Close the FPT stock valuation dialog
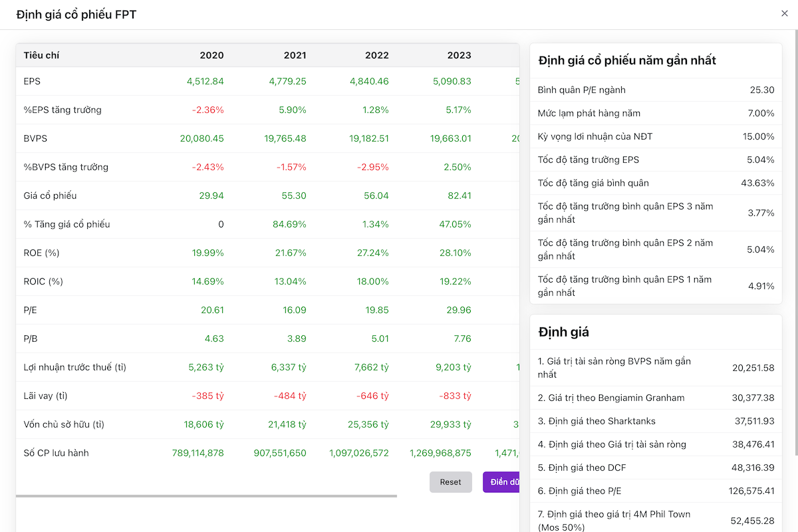 coord(784,13)
